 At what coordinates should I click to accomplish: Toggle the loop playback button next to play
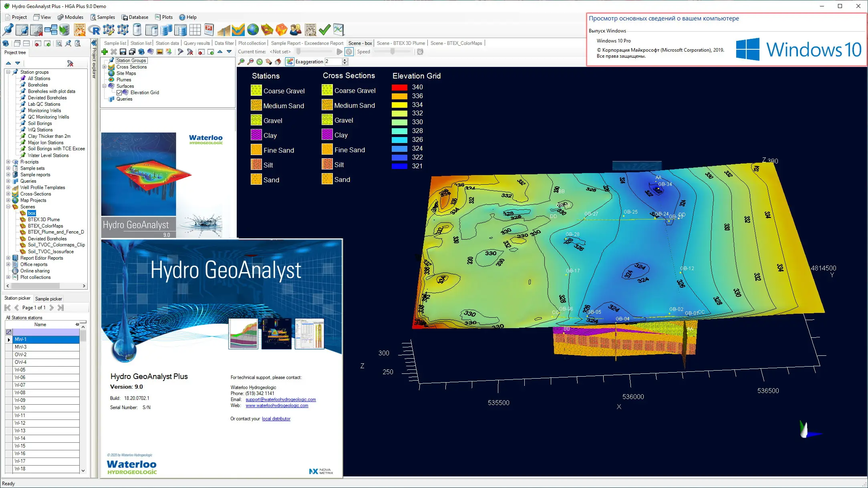click(x=349, y=52)
